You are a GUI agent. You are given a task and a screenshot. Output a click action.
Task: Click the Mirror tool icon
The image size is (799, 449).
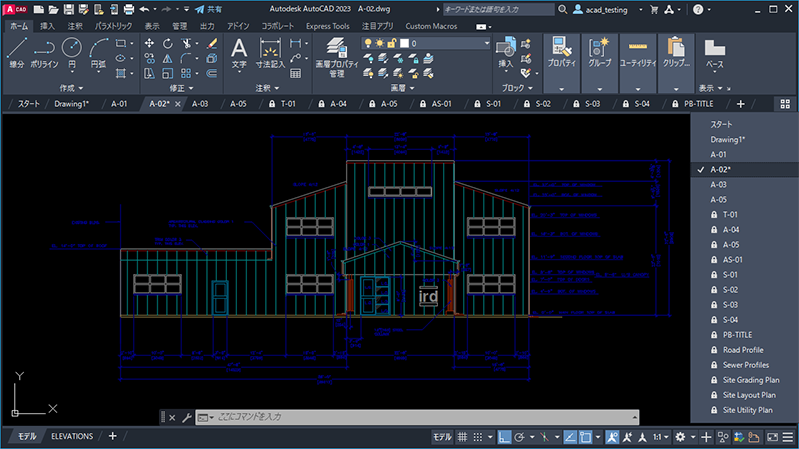click(x=168, y=59)
